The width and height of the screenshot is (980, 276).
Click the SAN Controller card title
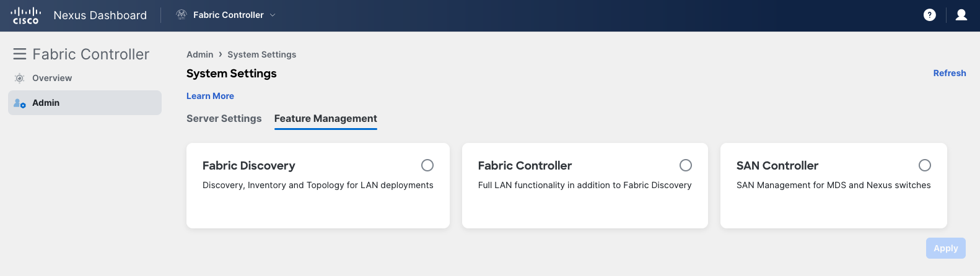point(777,165)
